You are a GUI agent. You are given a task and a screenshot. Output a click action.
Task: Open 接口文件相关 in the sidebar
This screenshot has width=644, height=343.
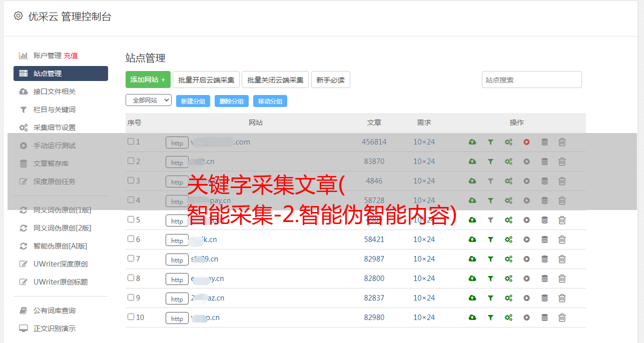55,91
